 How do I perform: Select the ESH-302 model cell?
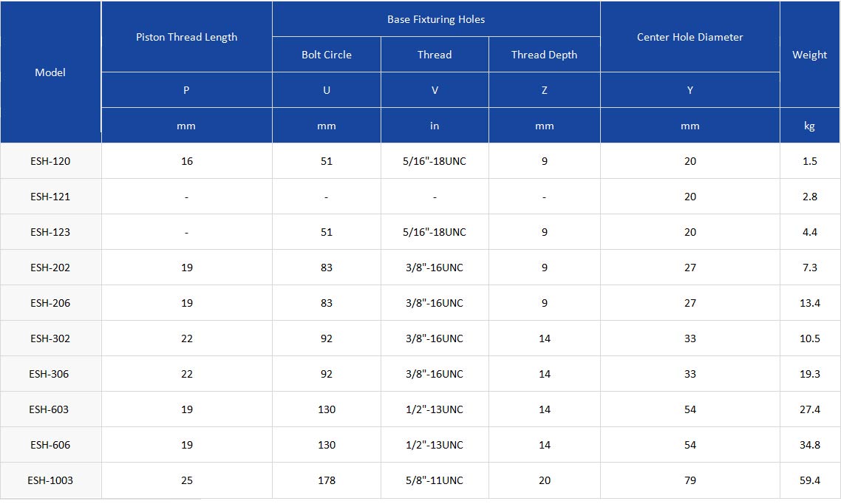click(50, 338)
